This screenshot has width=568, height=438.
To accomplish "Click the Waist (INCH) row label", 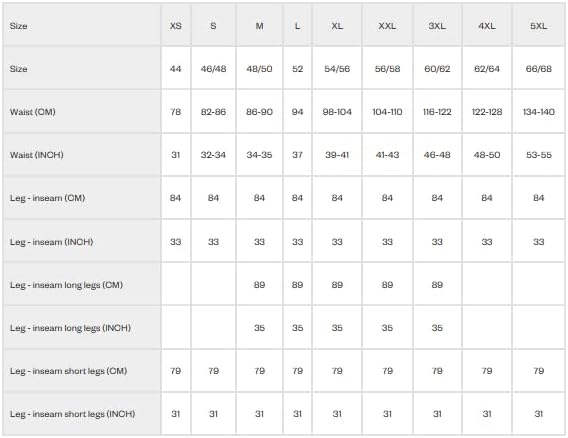I will click(37, 155).
